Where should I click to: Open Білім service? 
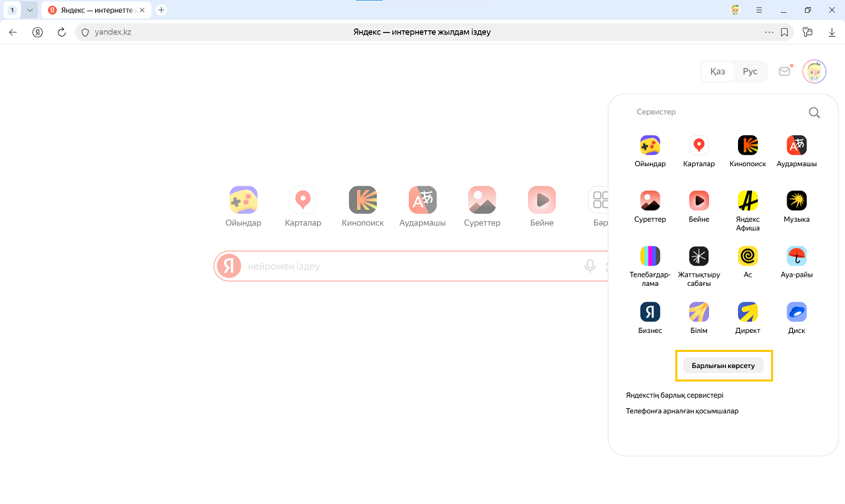(x=699, y=317)
